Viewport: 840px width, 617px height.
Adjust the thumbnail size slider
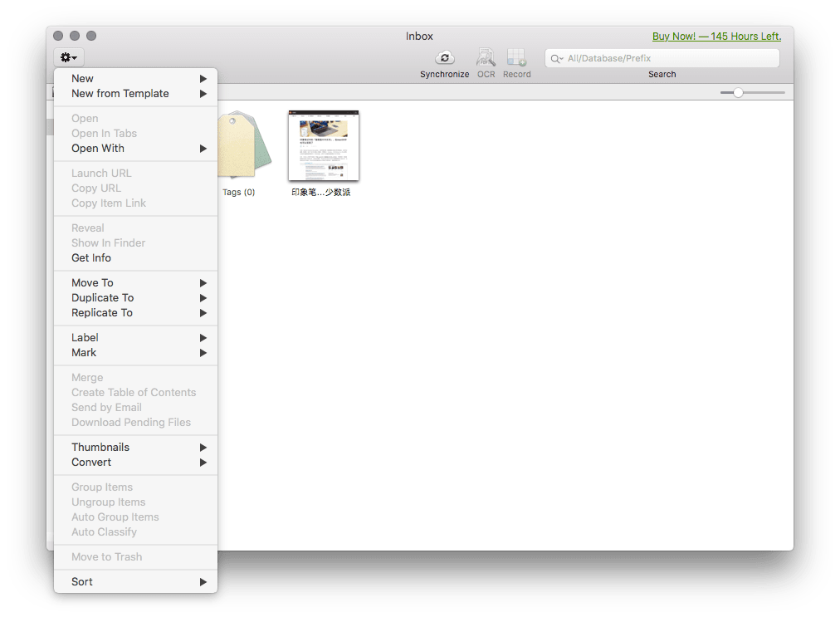point(738,92)
